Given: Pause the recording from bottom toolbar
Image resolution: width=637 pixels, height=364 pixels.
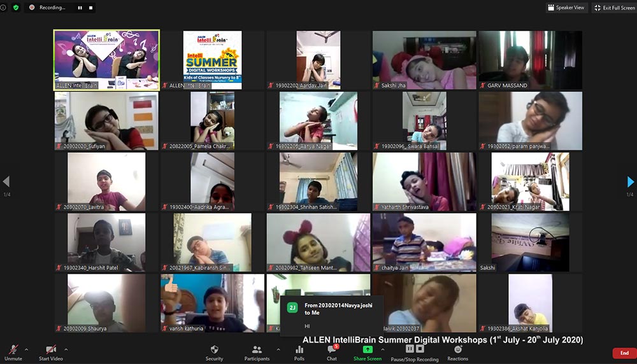Looking at the screenshot, I should [410, 349].
